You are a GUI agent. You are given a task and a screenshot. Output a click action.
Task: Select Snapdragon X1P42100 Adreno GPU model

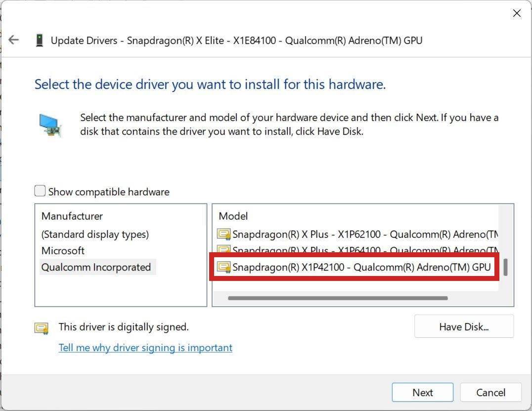coord(354,267)
